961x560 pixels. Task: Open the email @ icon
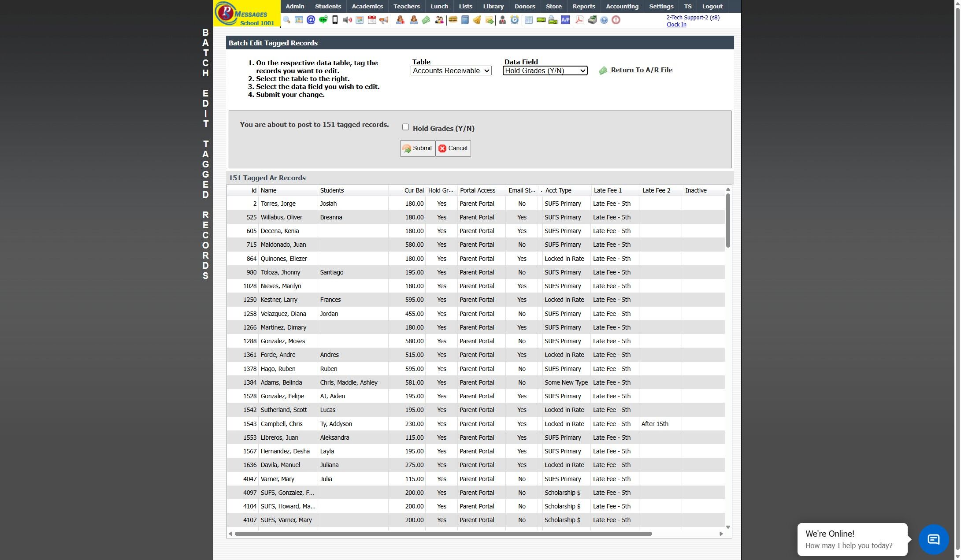[x=311, y=20]
